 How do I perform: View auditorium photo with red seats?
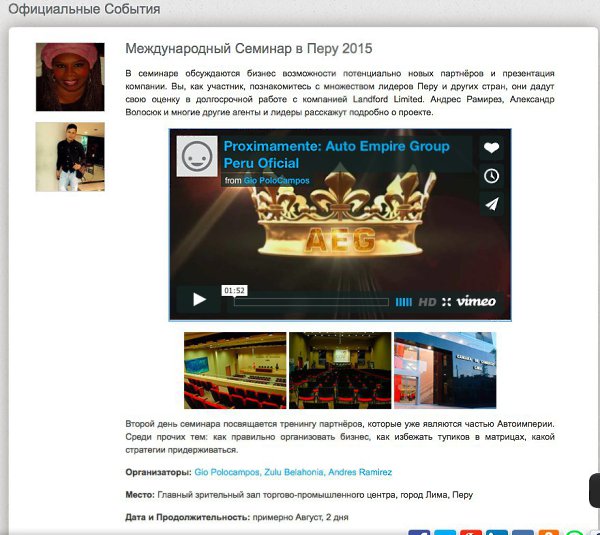(235, 370)
